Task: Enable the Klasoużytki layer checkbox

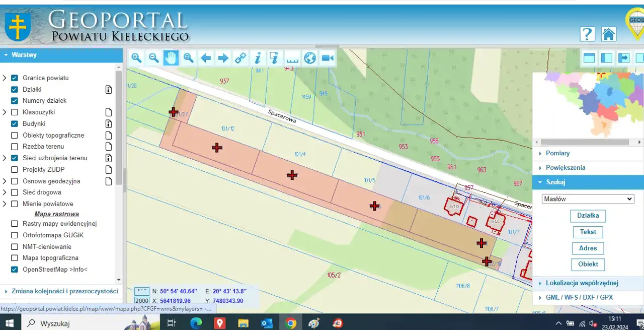Action: pos(15,112)
